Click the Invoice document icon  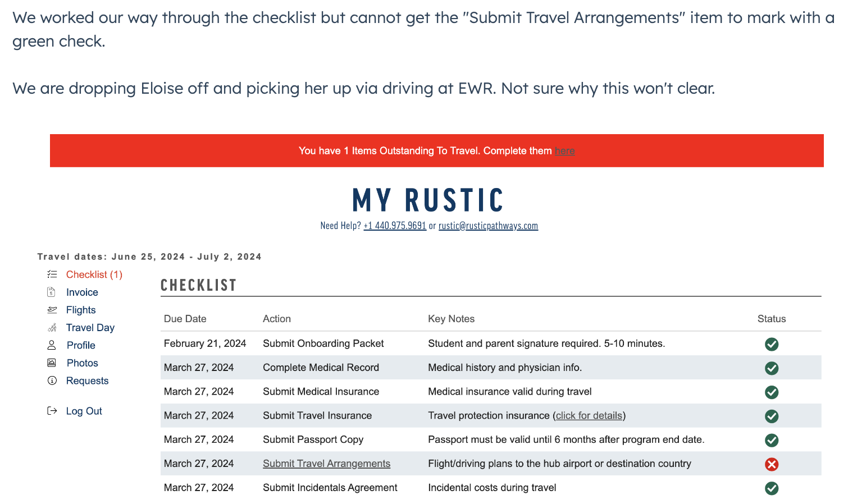coord(51,292)
